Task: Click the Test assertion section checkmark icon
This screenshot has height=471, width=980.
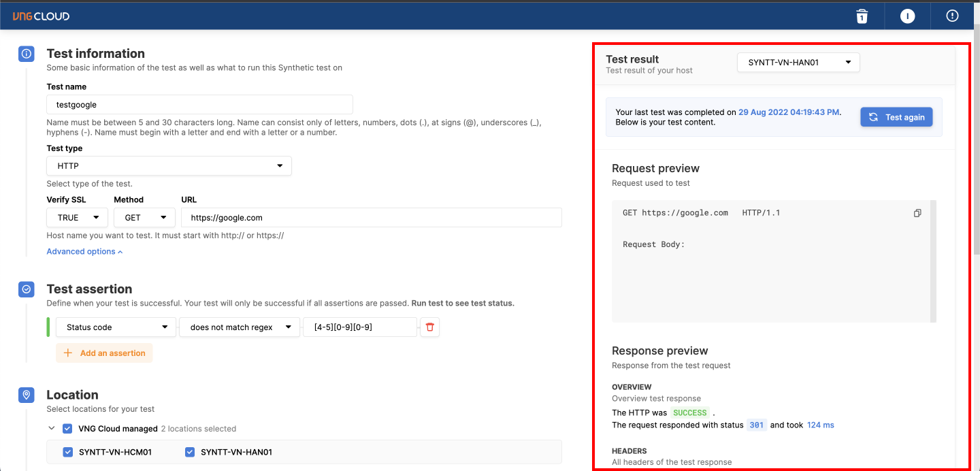Action: (26, 289)
